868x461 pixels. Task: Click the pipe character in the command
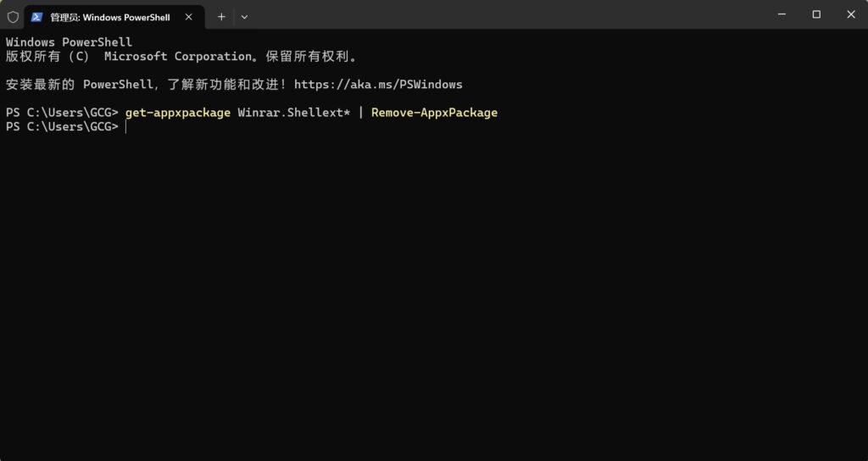click(x=361, y=113)
